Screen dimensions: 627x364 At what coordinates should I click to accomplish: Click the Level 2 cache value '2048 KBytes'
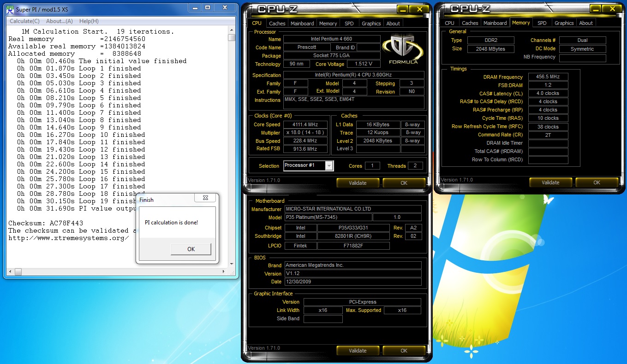(378, 141)
